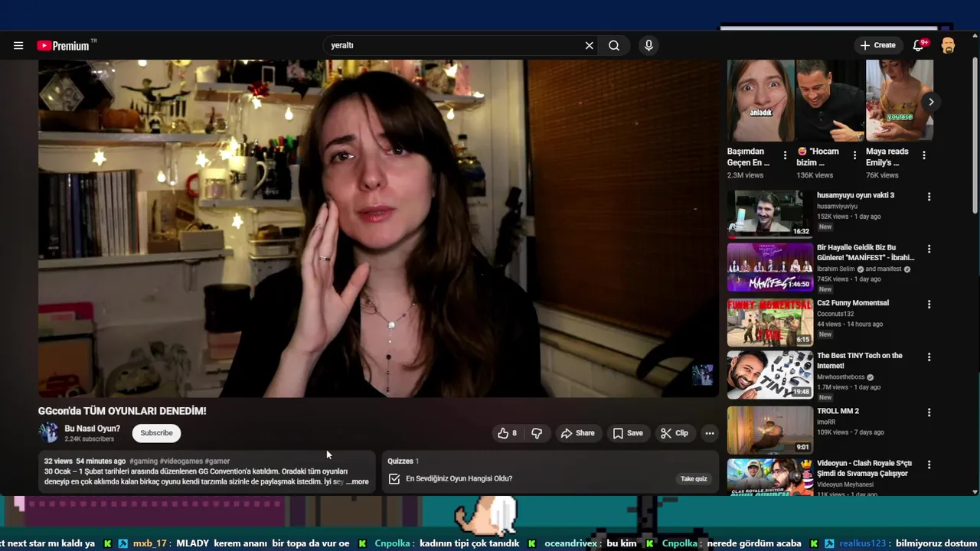Screen dimensions: 980x551
Task: Click channel watermark in video corner
Action: click(703, 374)
